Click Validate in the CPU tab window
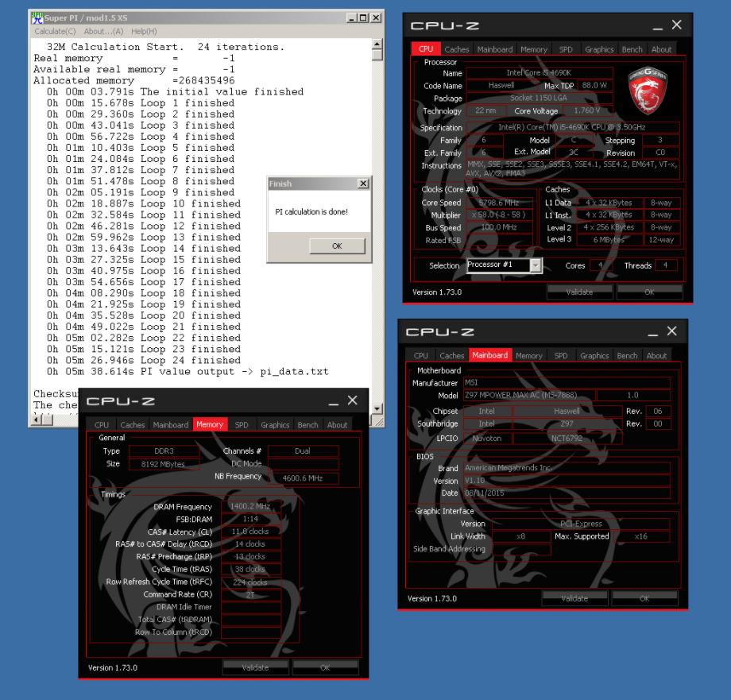The width and height of the screenshot is (731, 700). 579,292
